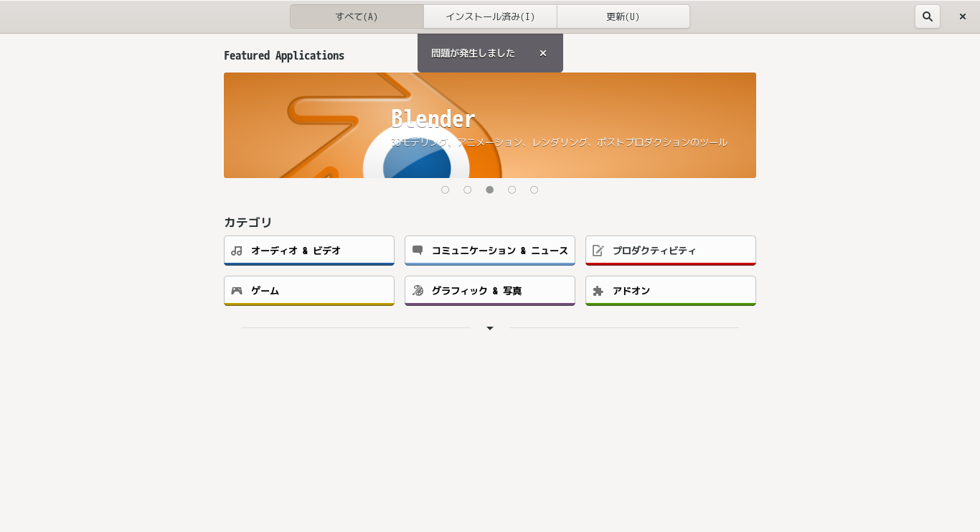This screenshot has width=980, height=532.
Task: Select the fourth featured carousel dot
Action: pyautogui.click(x=512, y=190)
